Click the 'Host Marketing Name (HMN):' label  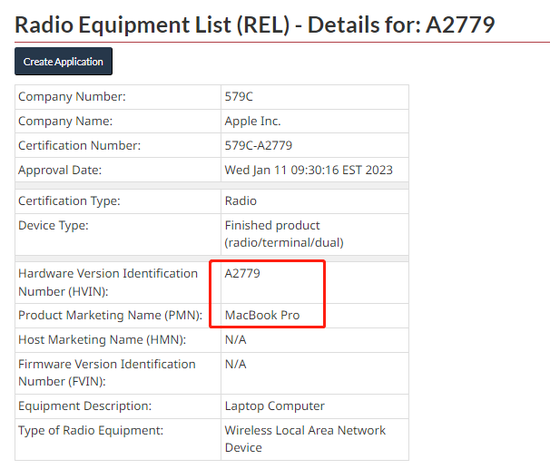point(102,340)
